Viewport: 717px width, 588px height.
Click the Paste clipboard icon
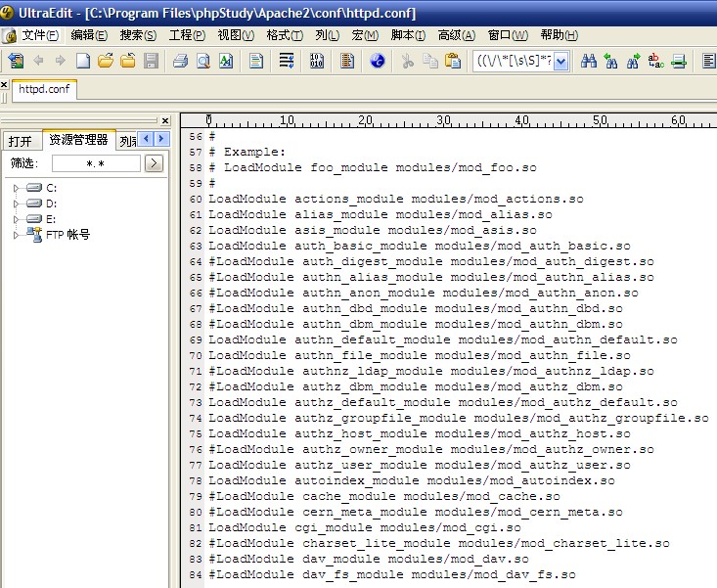[453, 61]
